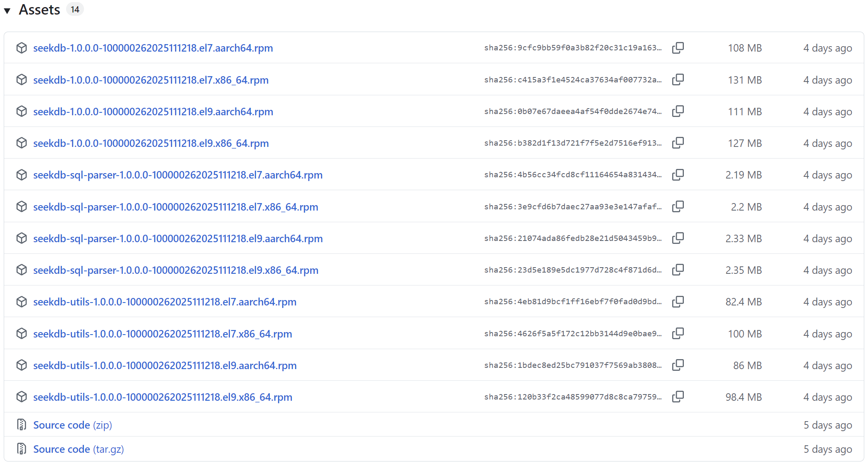Download seekdb-utils el7.x86_64.rpm file
The height and width of the screenshot is (464, 868).
coord(162,334)
